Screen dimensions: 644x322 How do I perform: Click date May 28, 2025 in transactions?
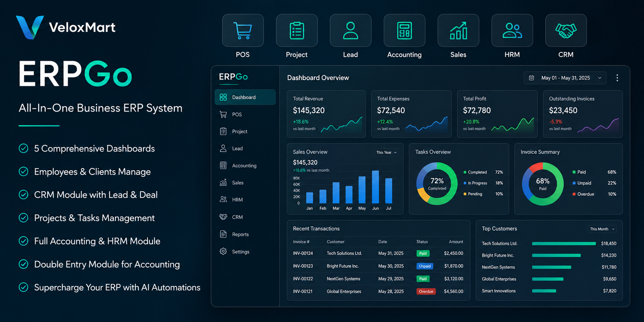pos(391,292)
